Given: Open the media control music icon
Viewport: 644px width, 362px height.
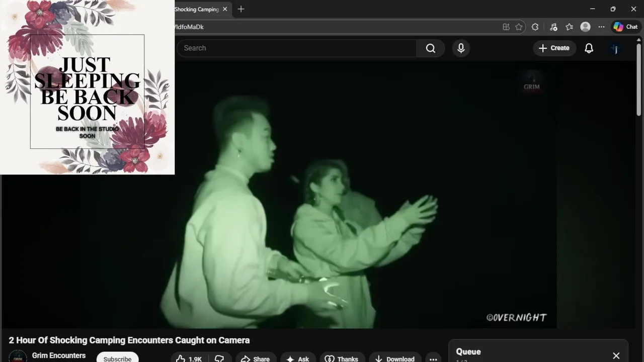Looking at the screenshot, I should click(x=553, y=27).
